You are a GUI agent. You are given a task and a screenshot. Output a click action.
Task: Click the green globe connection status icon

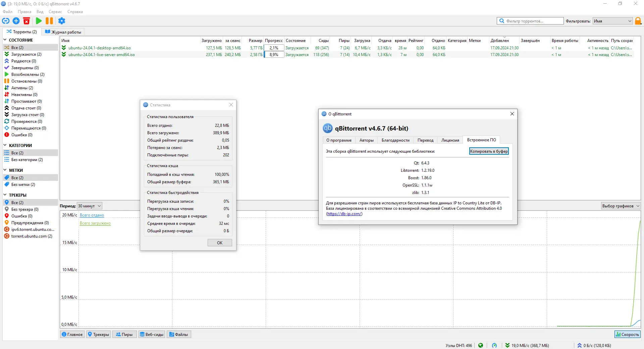click(x=481, y=345)
